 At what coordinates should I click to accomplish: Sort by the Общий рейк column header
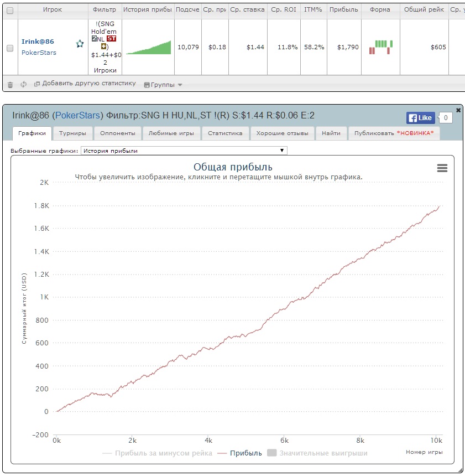[424, 10]
